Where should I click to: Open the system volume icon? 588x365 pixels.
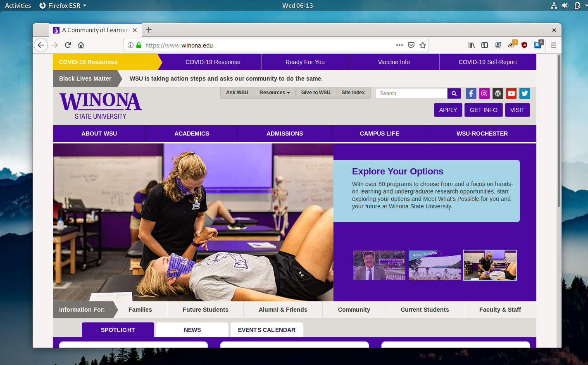tap(565, 5)
